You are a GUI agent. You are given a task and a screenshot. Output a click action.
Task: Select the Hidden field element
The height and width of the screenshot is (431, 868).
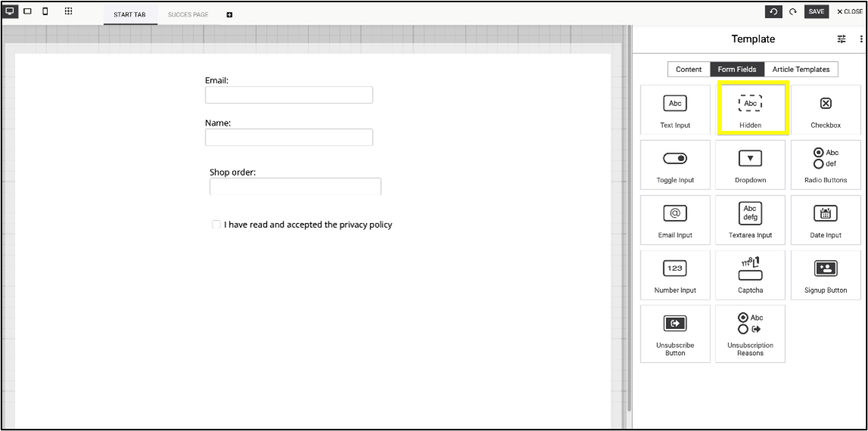[x=750, y=110]
